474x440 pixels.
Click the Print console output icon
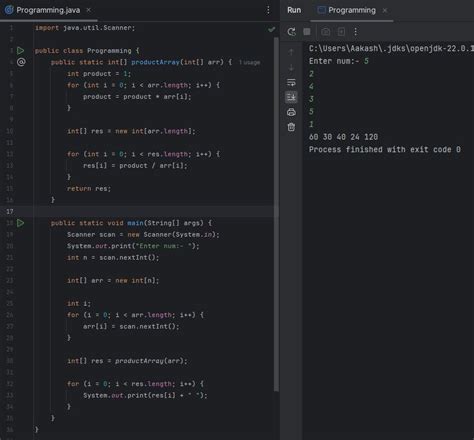click(x=291, y=112)
